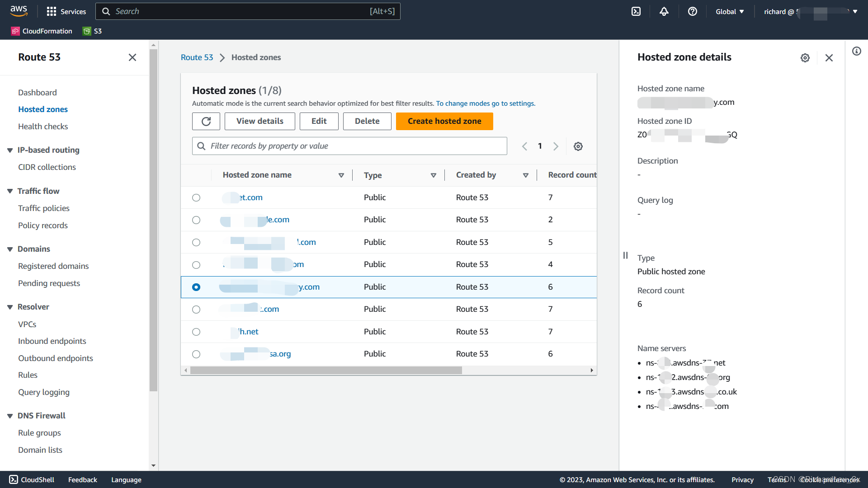Open the Global region dropdown
This screenshot has width=868, height=488.
pyautogui.click(x=730, y=12)
